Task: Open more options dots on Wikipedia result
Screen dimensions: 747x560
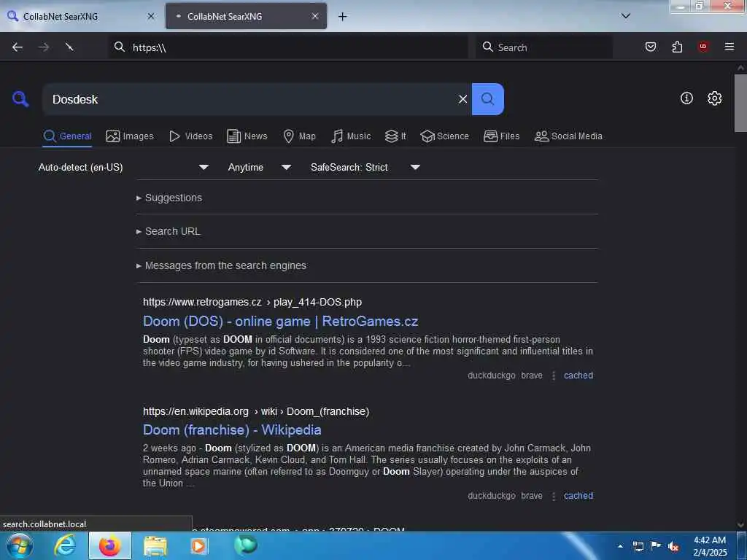Action: pyautogui.click(x=554, y=496)
